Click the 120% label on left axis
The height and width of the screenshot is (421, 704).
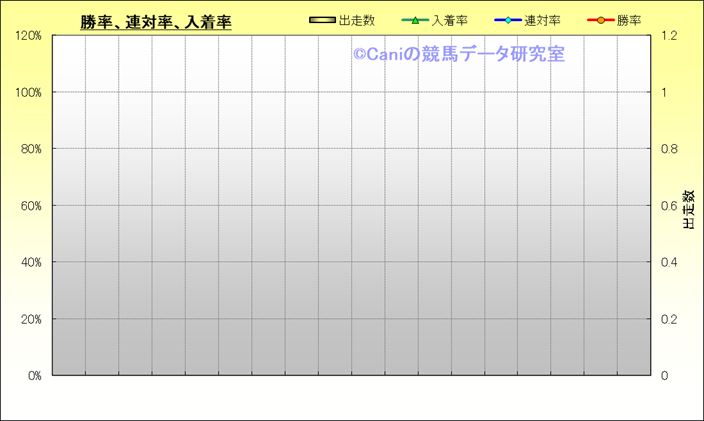click(x=28, y=36)
